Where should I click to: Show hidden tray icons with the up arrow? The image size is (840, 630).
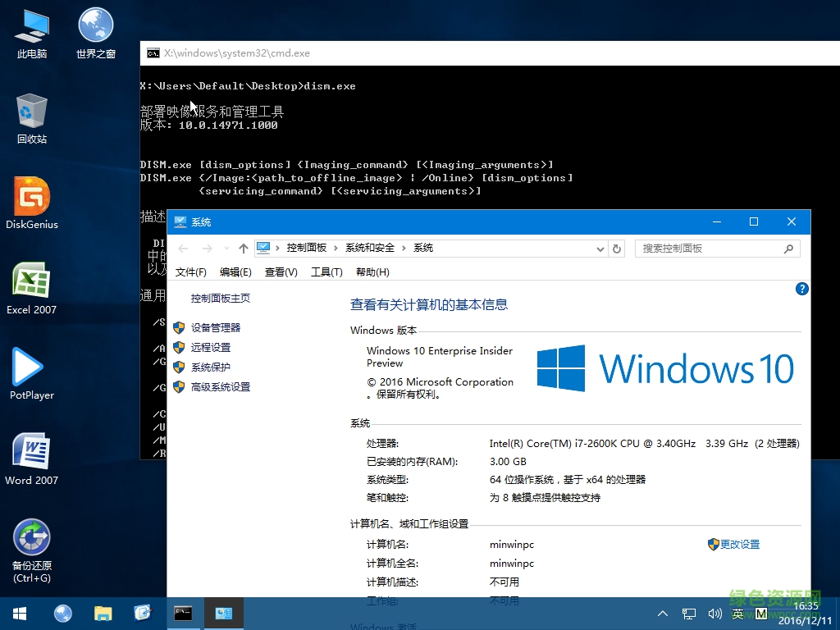click(662, 613)
